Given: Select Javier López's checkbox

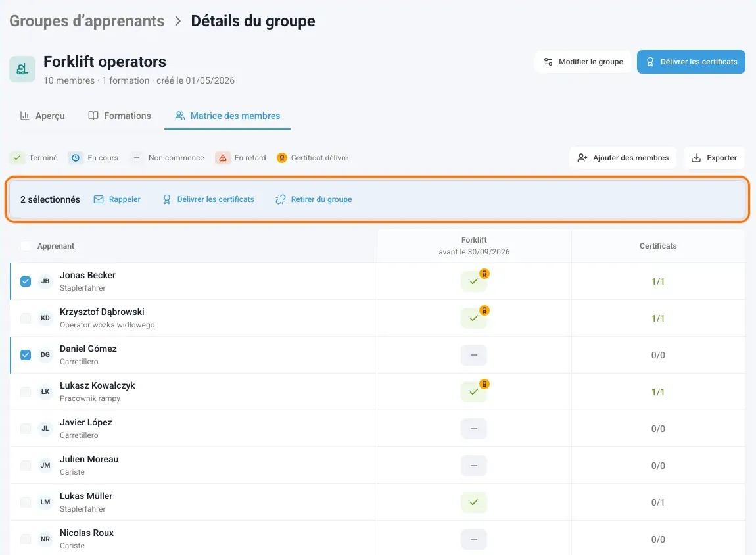Looking at the screenshot, I should tap(26, 429).
